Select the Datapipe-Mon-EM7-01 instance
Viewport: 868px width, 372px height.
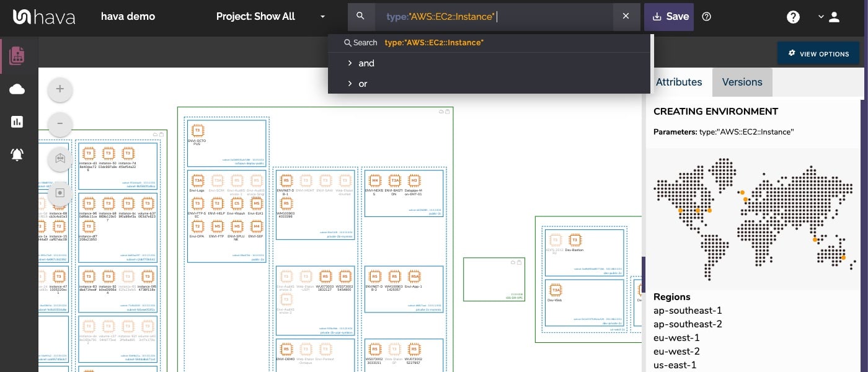(414, 180)
